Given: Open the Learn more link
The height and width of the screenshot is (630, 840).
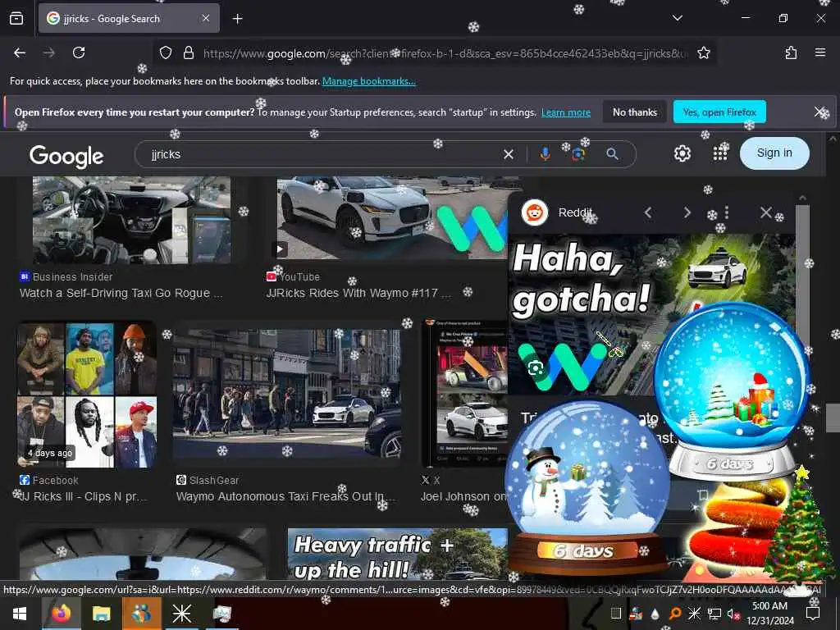Looking at the screenshot, I should (x=566, y=112).
